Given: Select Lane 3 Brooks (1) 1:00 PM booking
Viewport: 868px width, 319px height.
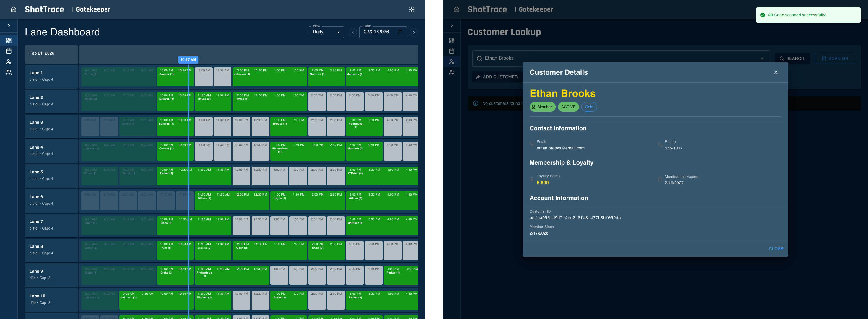Looking at the screenshot, I should [x=288, y=126].
